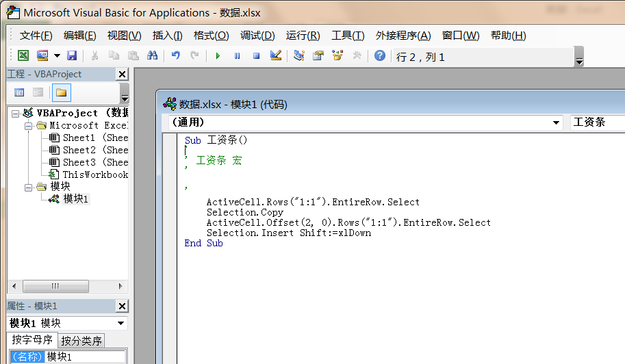
Task: Close the 属性 - 模块1 panel
Action: (x=122, y=306)
